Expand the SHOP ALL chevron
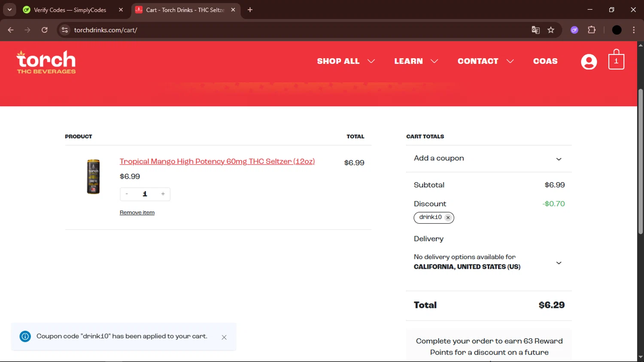This screenshot has width=644, height=362. point(371,61)
